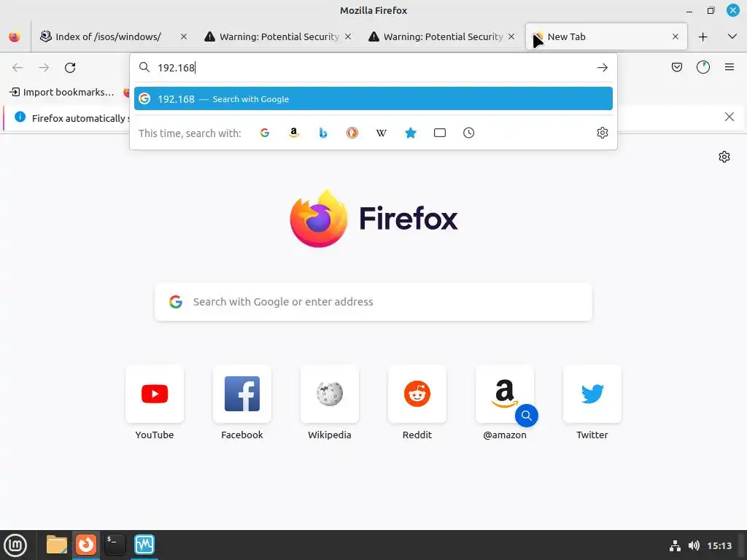Close the New Tab tab
This screenshot has width=747, height=560.
click(x=675, y=36)
